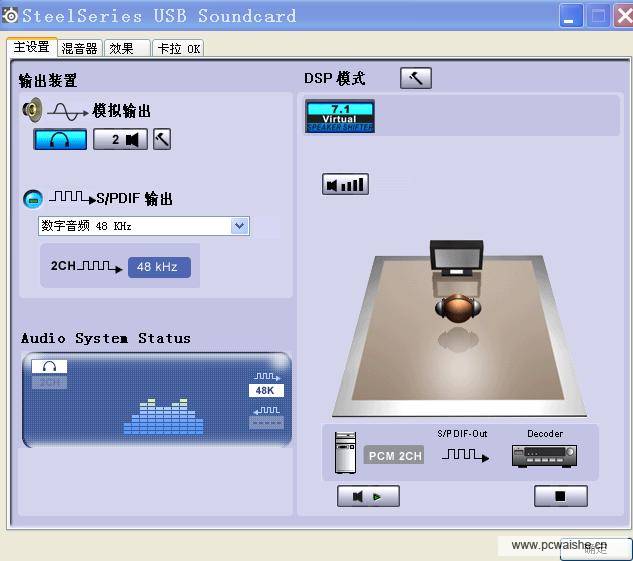633x561 pixels.
Task: Open analog output settings hammer icon
Action: pyautogui.click(x=162, y=139)
